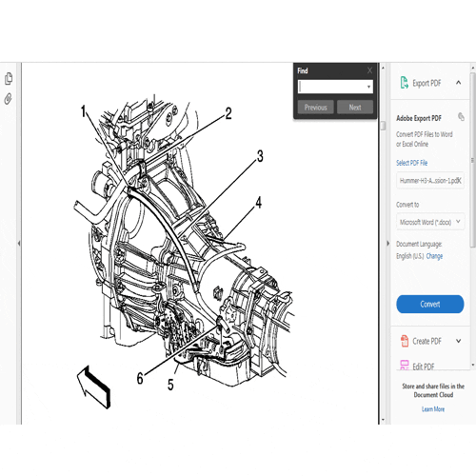Open the Find field history dropdown arrow
This screenshot has width=476, height=476.
click(x=368, y=87)
